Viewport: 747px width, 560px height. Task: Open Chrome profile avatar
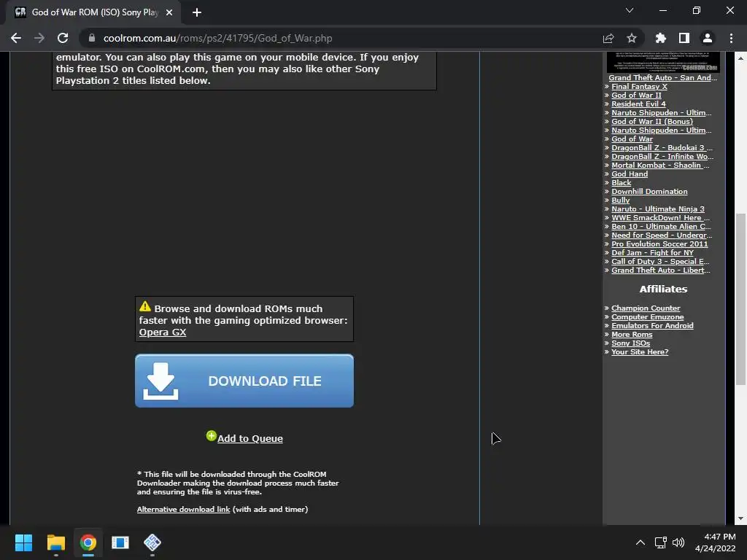point(708,38)
